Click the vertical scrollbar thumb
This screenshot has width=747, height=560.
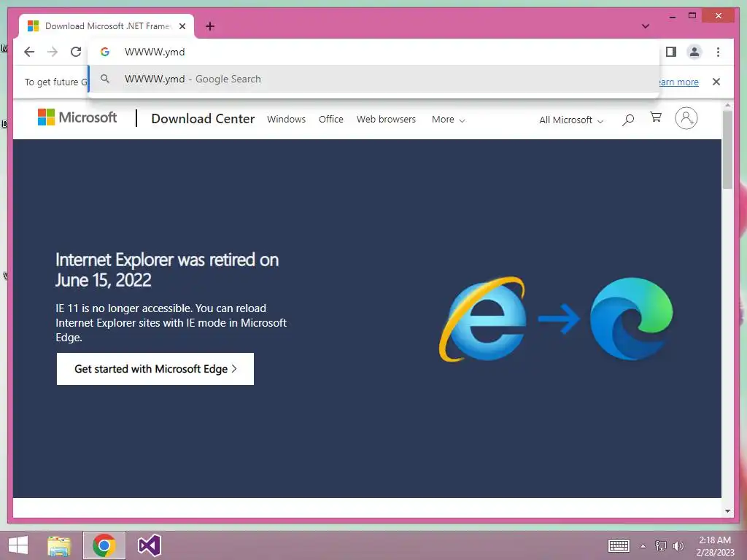(x=727, y=150)
